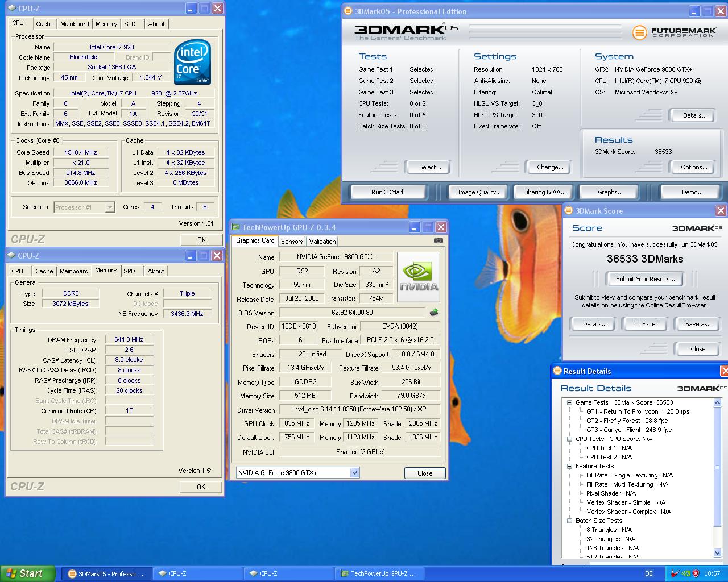Select GT2 - Firefly Forest result row

coord(627,421)
